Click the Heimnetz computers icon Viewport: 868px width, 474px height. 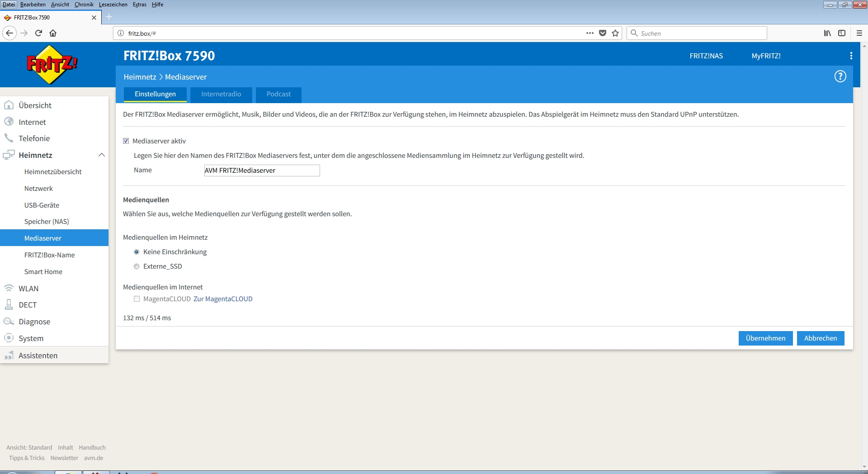(9, 155)
